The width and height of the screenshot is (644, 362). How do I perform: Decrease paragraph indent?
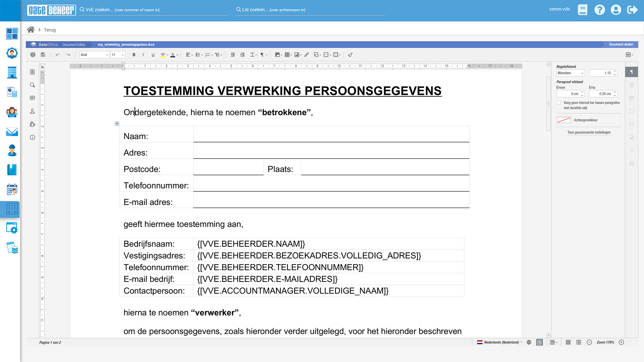(232, 55)
